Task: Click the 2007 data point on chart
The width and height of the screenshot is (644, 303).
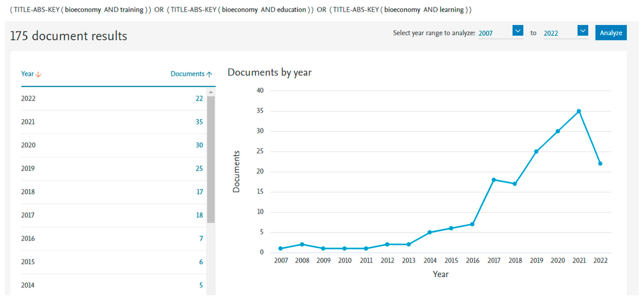Action: 281,248
